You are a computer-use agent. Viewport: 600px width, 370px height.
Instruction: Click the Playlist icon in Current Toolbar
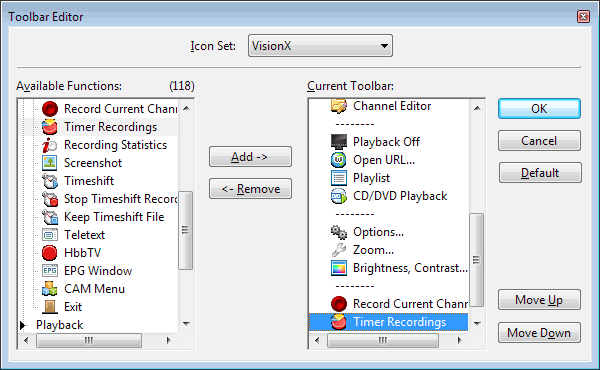(339, 178)
